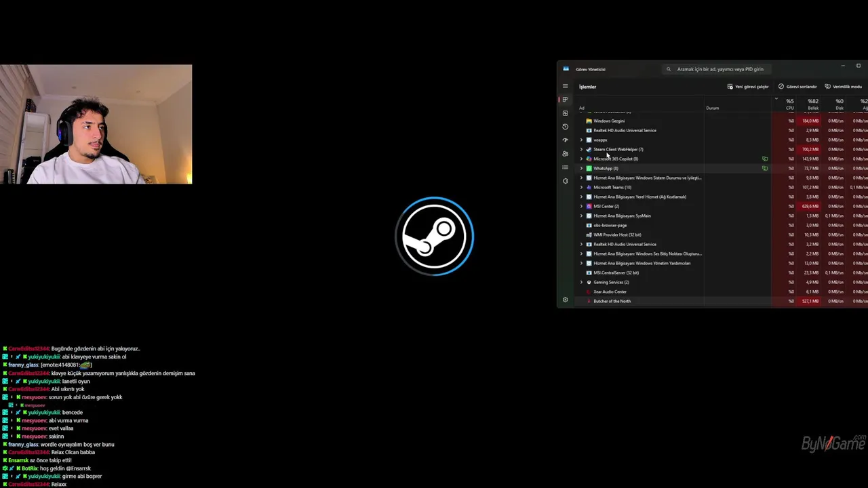
Task: Click the 184,0 MB memory cell
Action: point(810,121)
